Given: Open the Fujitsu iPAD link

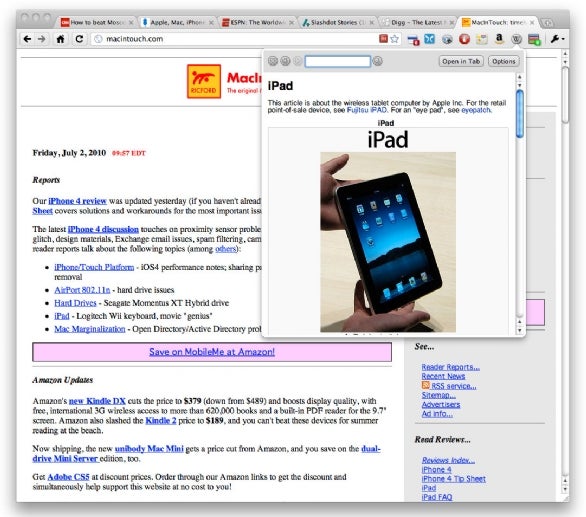Looking at the screenshot, I should tap(367, 110).
